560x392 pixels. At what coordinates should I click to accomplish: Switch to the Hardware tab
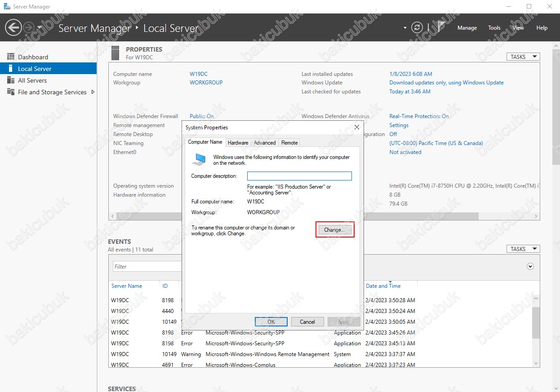click(238, 143)
